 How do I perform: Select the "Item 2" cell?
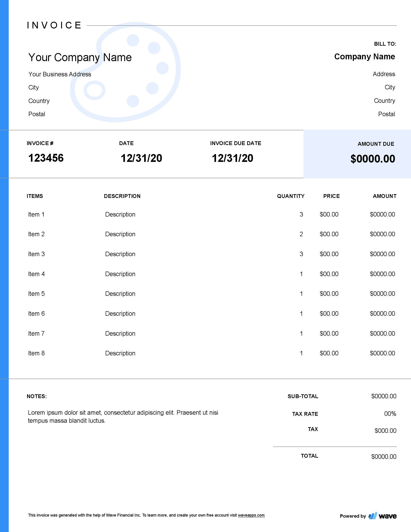[36, 234]
